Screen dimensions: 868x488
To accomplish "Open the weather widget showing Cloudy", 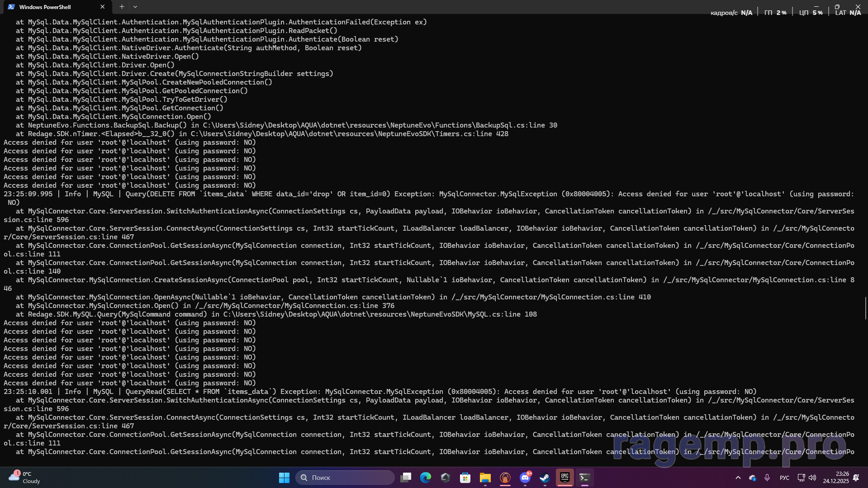I will 25,478.
